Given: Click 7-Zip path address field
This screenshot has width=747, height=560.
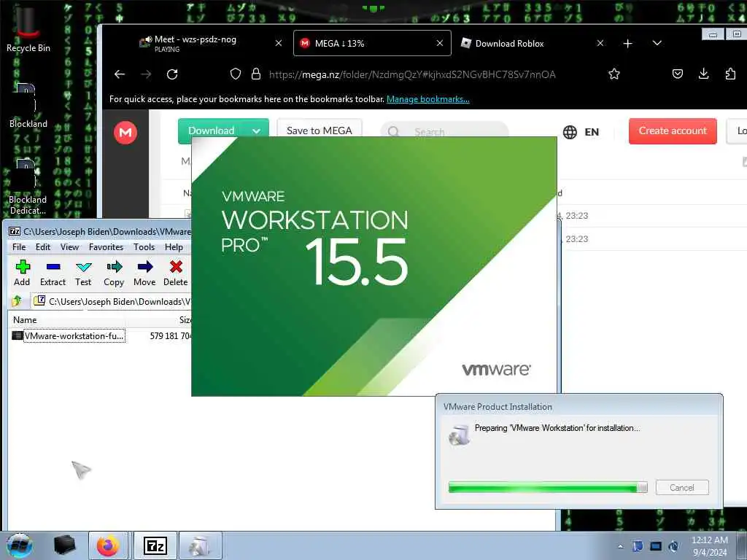Looking at the screenshot, I should [x=112, y=301].
